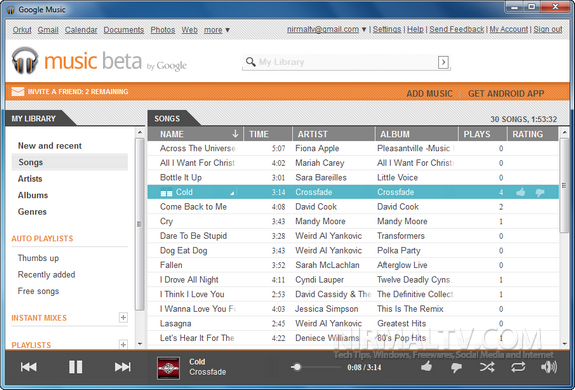The height and width of the screenshot is (390, 575).
Task: Open the Settings link
Action: point(387,29)
